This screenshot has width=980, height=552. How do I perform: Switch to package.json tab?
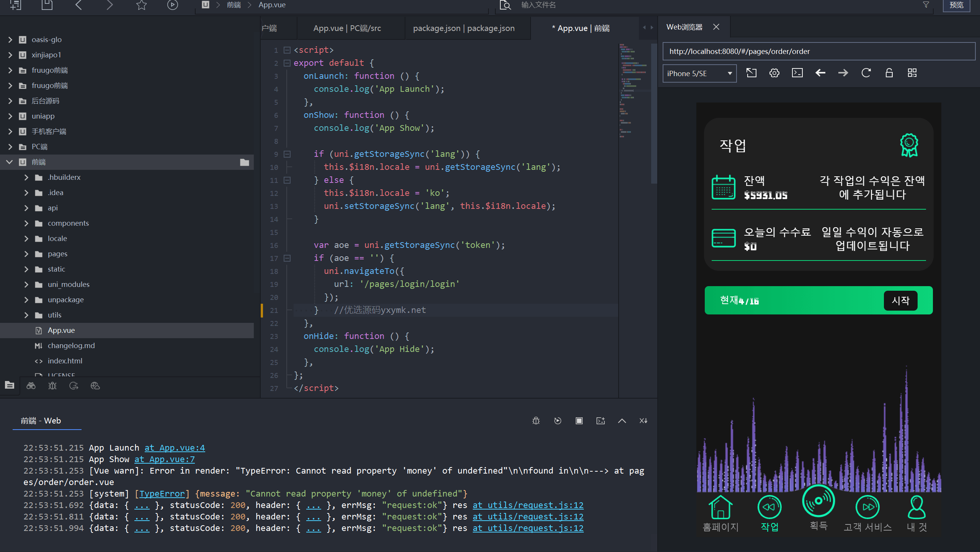click(464, 28)
